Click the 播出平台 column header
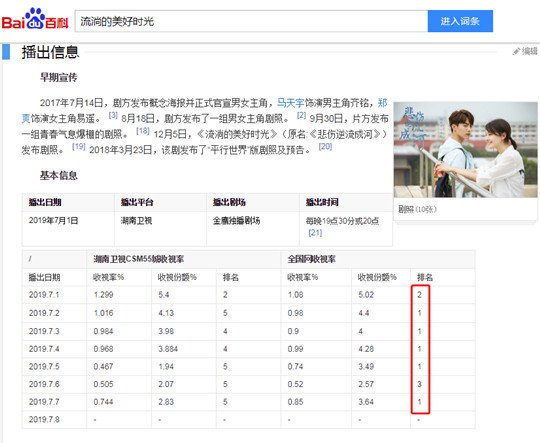 137,202
